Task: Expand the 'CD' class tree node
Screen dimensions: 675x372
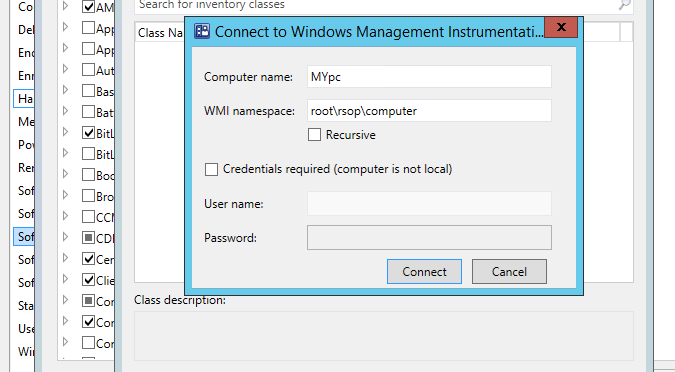Action: 65,236
